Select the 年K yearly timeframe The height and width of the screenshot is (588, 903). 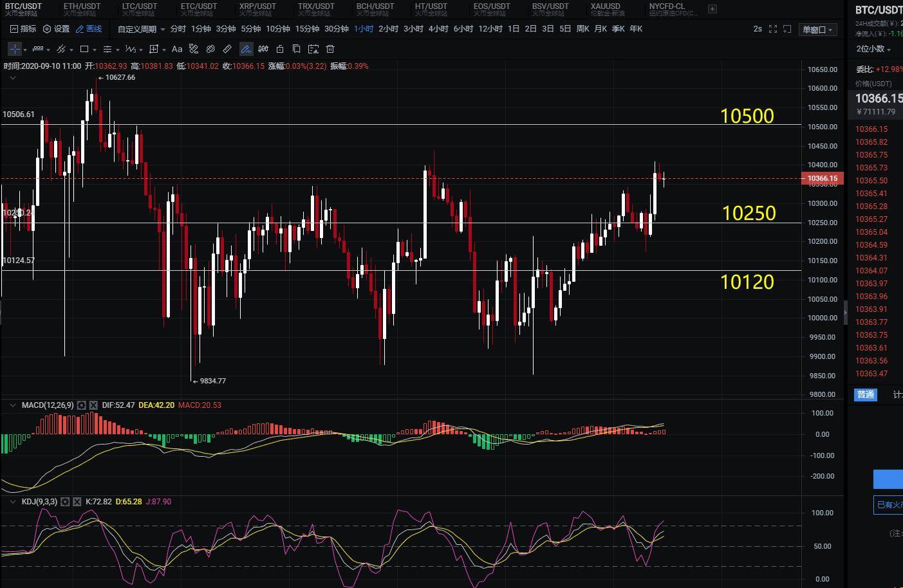coord(636,29)
